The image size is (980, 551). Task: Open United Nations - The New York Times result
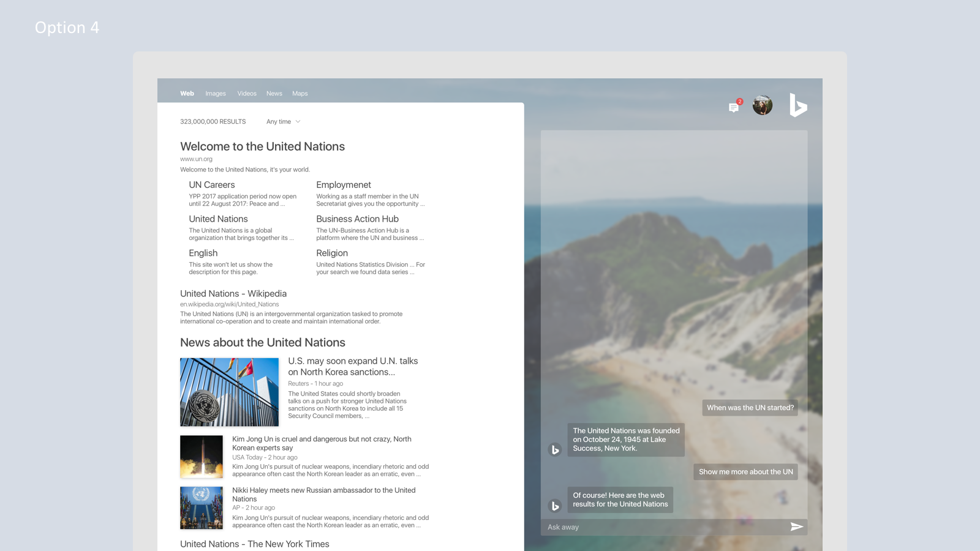[x=255, y=544]
